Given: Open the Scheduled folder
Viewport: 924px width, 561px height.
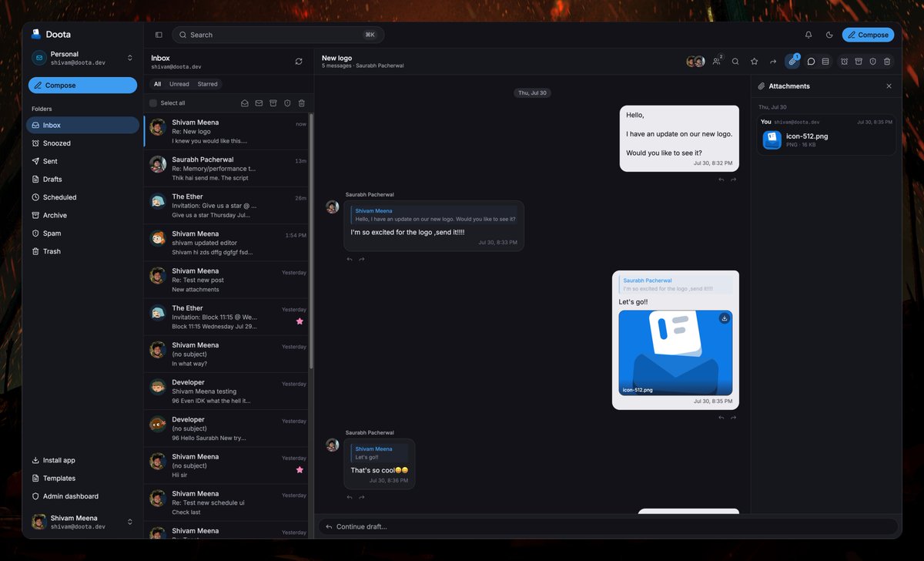Looking at the screenshot, I should tap(82, 197).
